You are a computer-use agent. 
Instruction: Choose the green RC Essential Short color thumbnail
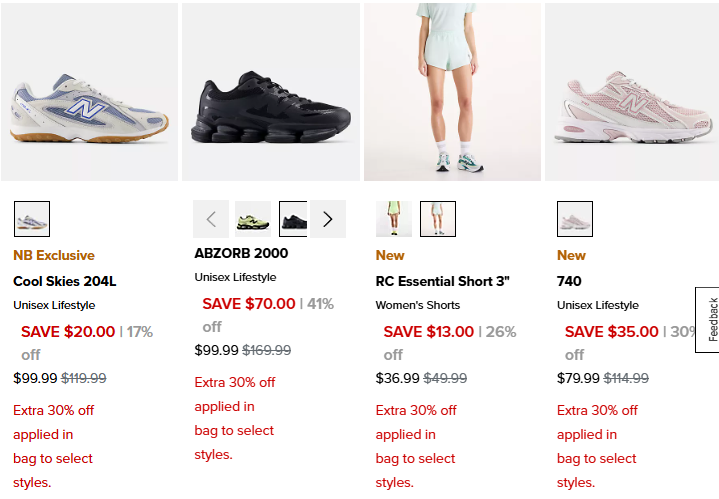coord(394,219)
